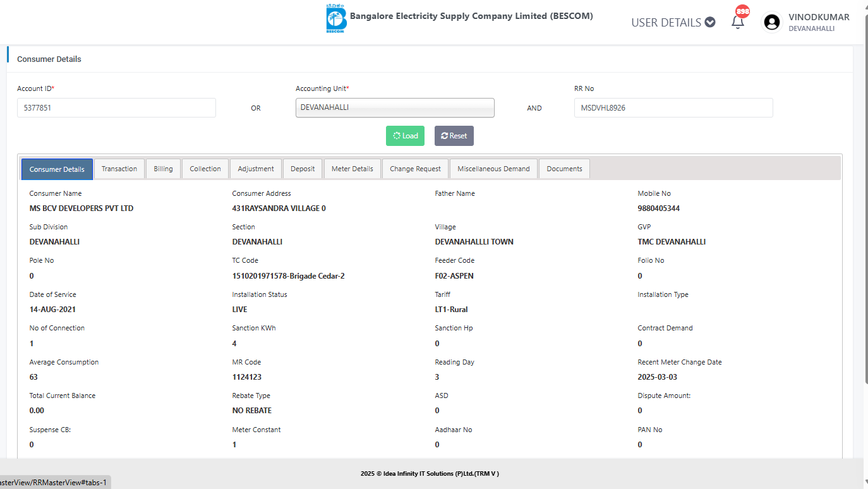The width and height of the screenshot is (868, 489).
Task: Switch to the Meter Details tab
Action: pyautogui.click(x=353, y=169)
